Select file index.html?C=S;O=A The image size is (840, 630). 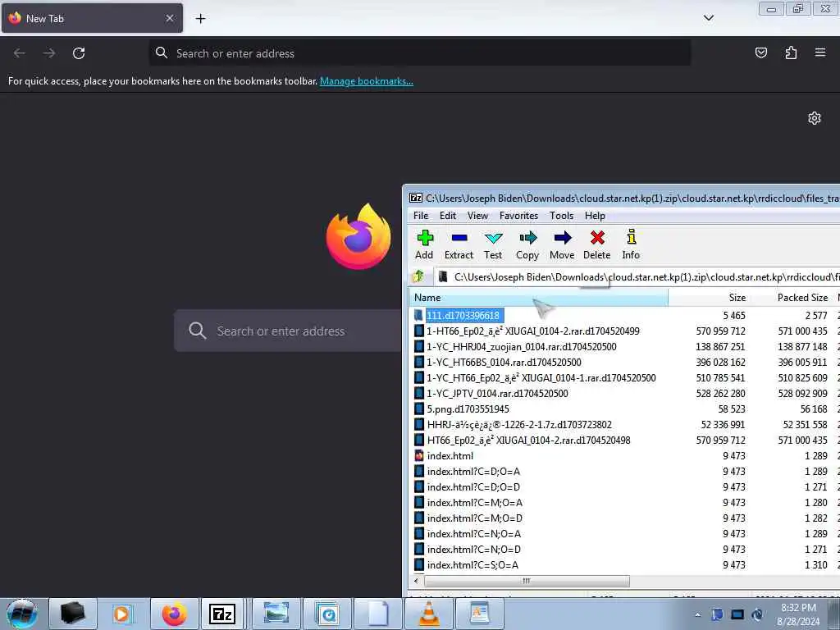[x=472, y=564]
